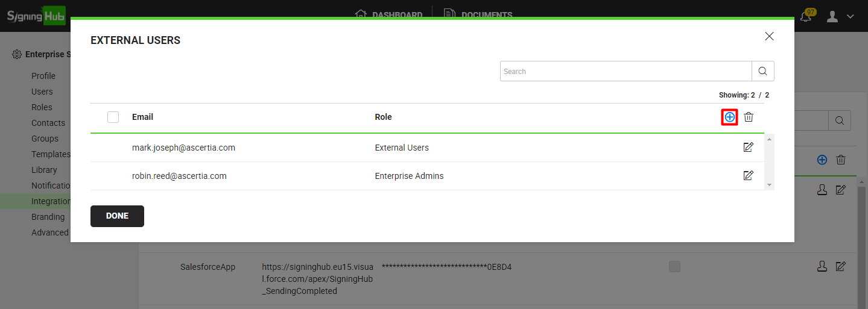This screenshot has width=868, height=309.
Task: Open Contacts in the settings sidebar
Action: click(x=48, y=123)
